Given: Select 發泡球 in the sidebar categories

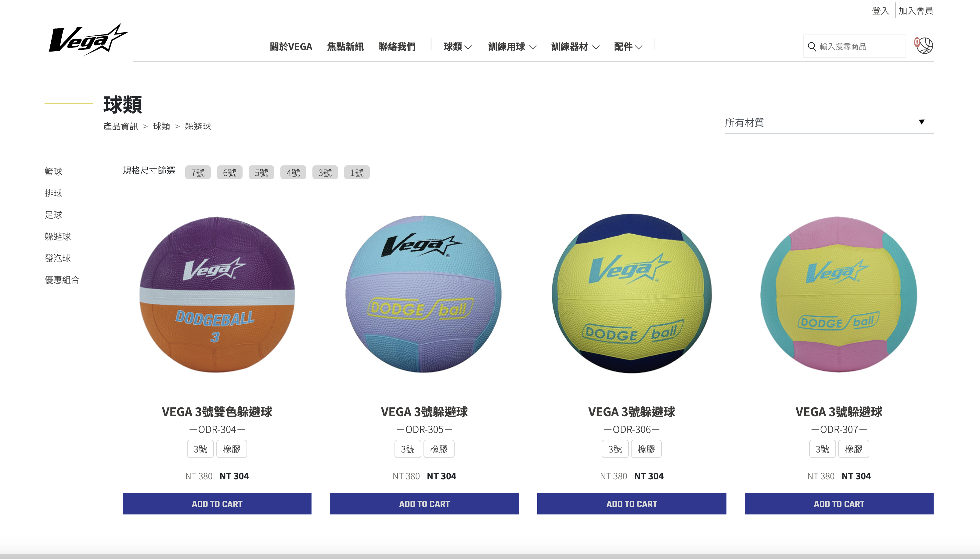Looking at the screenshot, I should (58, 258).
